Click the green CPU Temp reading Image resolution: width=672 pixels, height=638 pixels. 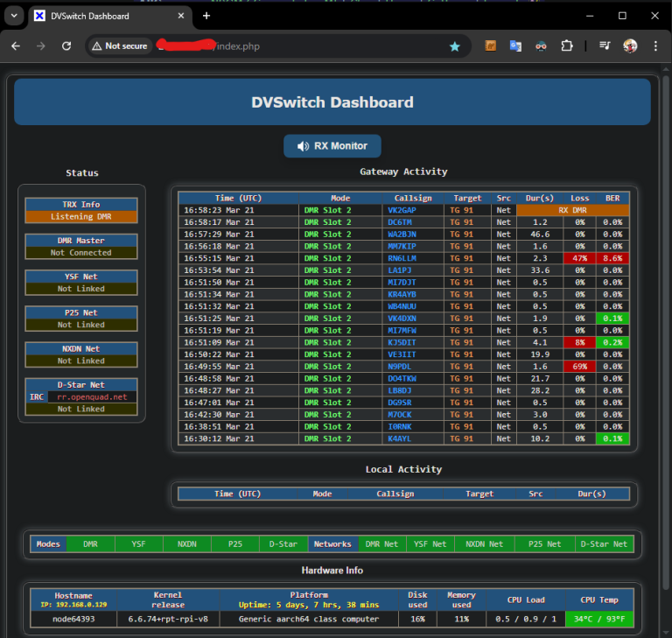598,619
